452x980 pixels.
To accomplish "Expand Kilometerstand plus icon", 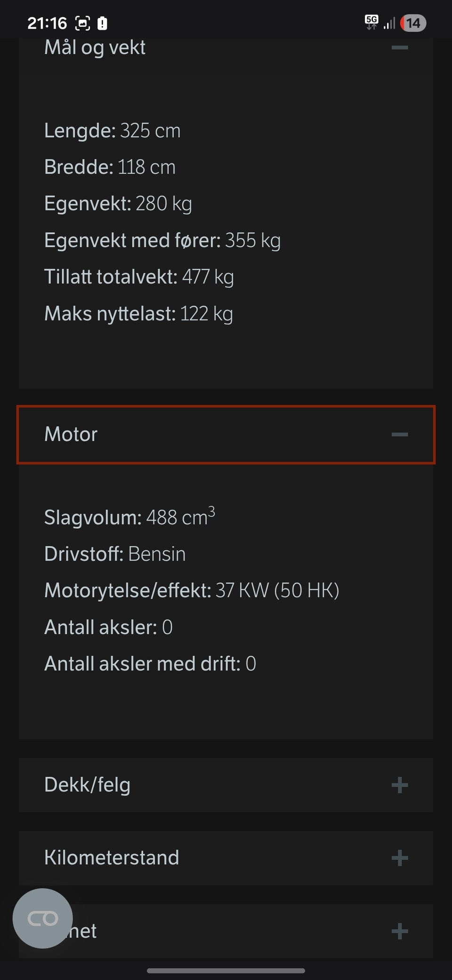I will 399,858.
